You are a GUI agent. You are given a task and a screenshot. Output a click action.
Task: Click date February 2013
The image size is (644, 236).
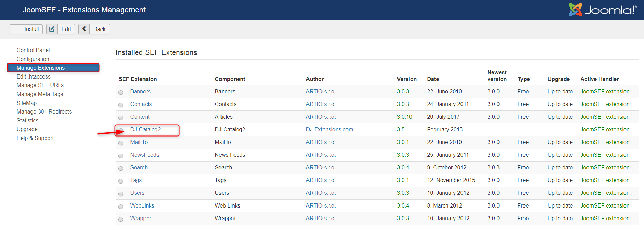(x=445, y=129)
